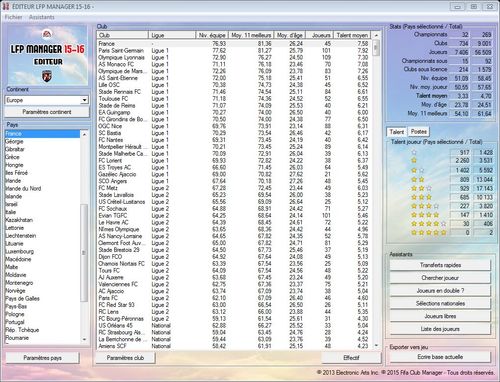
Task: Click the Chercher joueur button
Action: coord(440,278)
